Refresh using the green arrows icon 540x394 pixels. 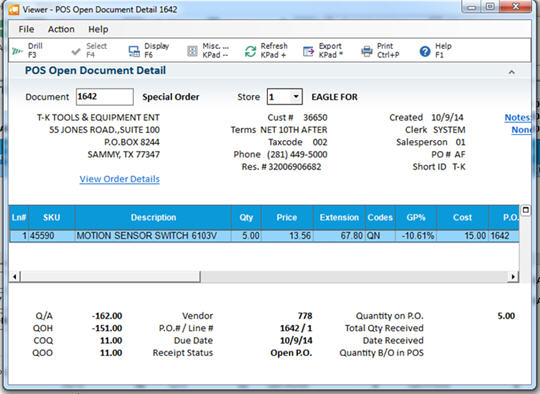[x=250, y=51]
